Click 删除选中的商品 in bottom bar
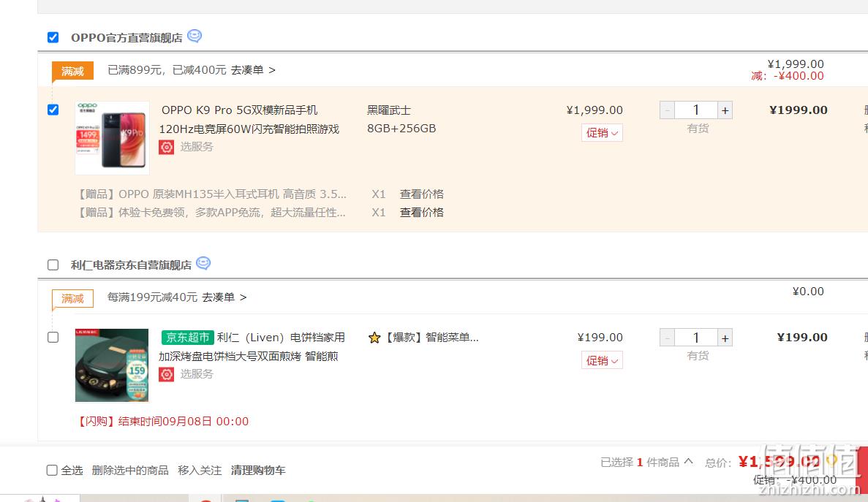The width and height of the screenshot is (868, 502). [130, 471]
